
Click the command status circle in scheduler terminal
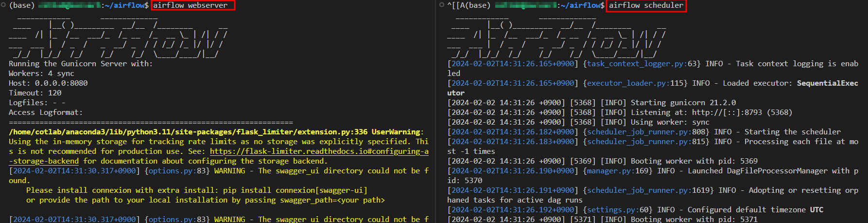pos(442,5)
